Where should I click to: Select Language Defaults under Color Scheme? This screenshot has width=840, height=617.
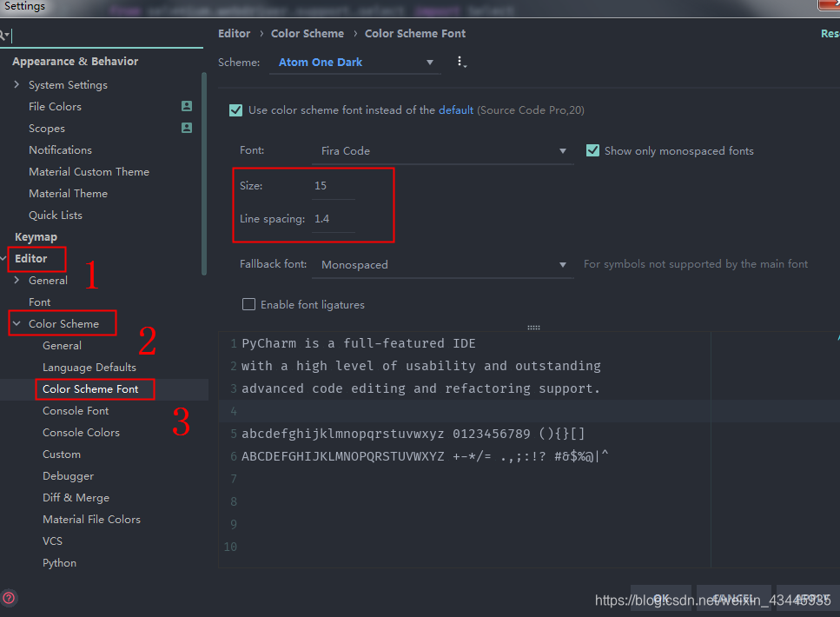point(89,368)
